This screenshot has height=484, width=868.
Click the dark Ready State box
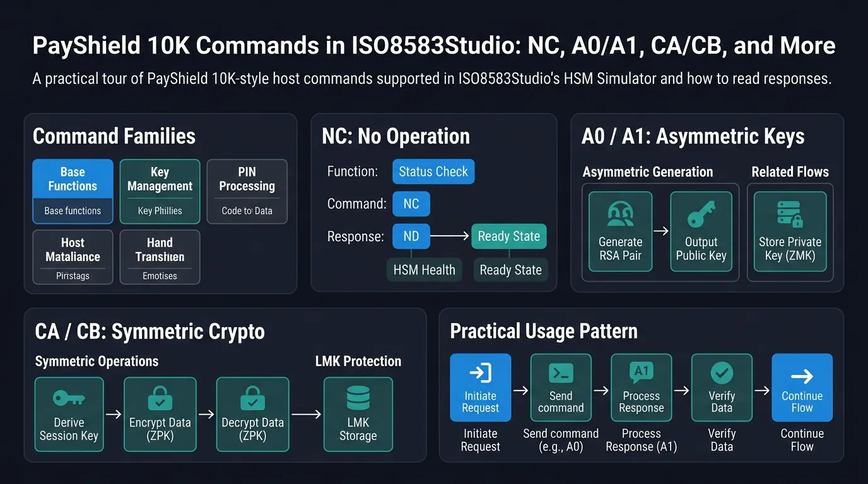(511, 270)
